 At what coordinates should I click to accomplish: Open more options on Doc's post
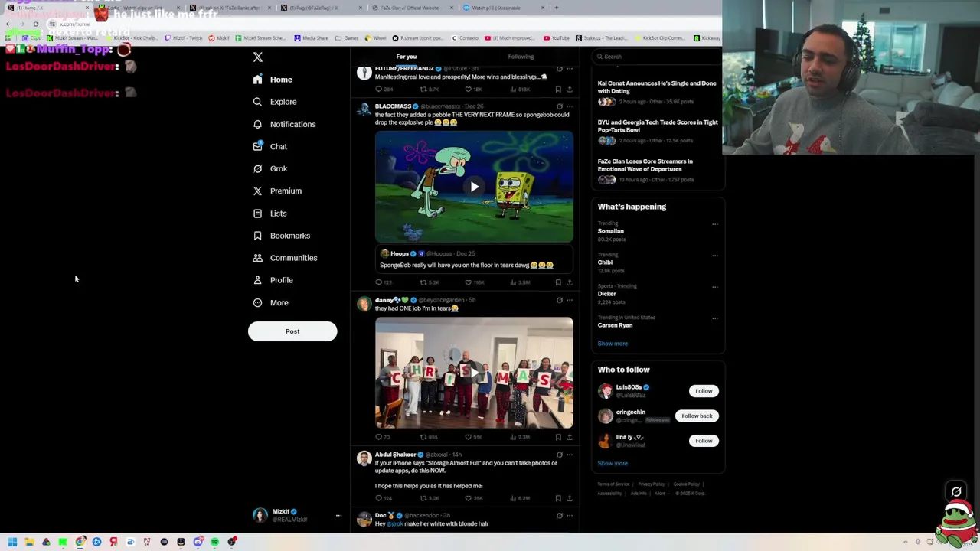(569, 516)
